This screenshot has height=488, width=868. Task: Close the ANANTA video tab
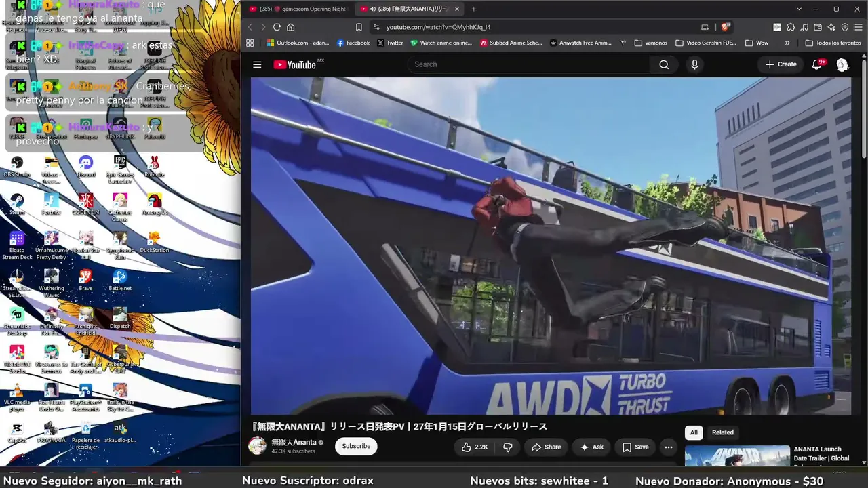pyautogui.click(x=457, y=9)
